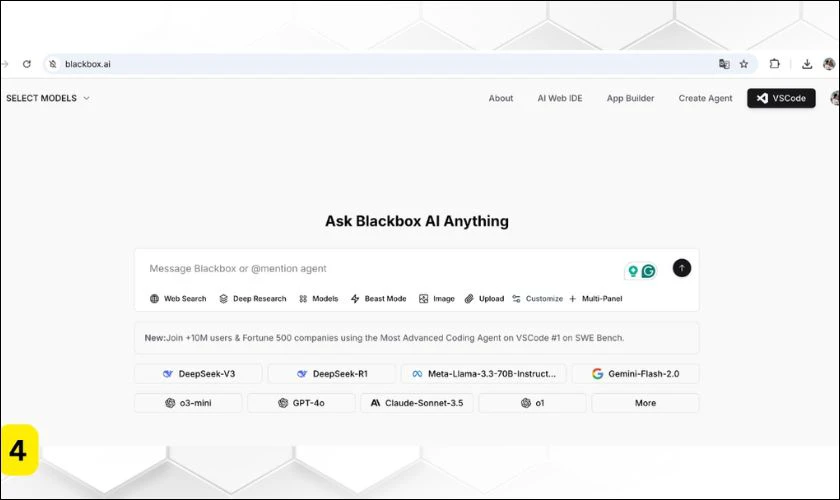Expand the SELECT MODELS dropdown
The width and height of the screenshot is (840, 500).
click(48, 98)
